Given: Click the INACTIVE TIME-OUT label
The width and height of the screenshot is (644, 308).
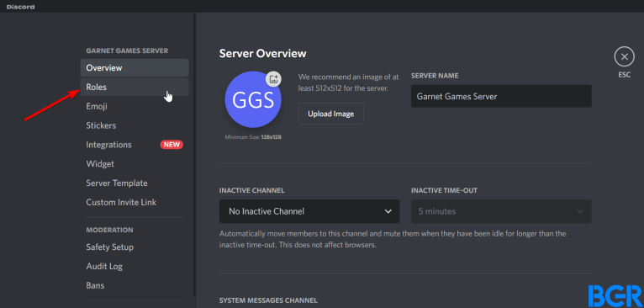Looking at the screenshot, I should coord(444,191).
